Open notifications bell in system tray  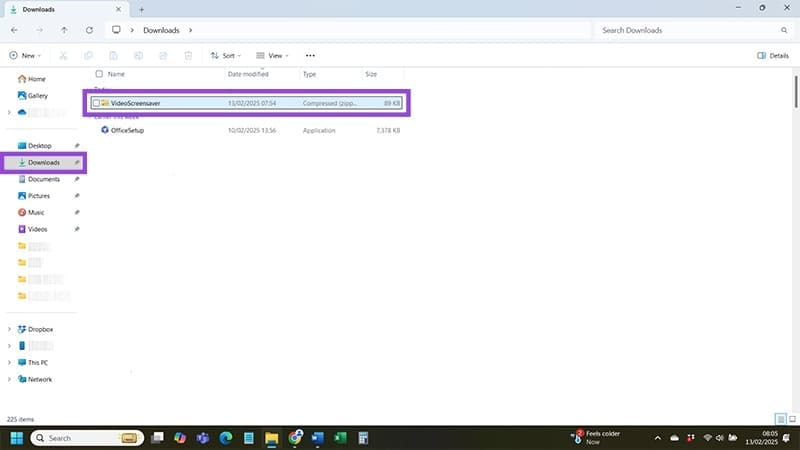[786, 438]
